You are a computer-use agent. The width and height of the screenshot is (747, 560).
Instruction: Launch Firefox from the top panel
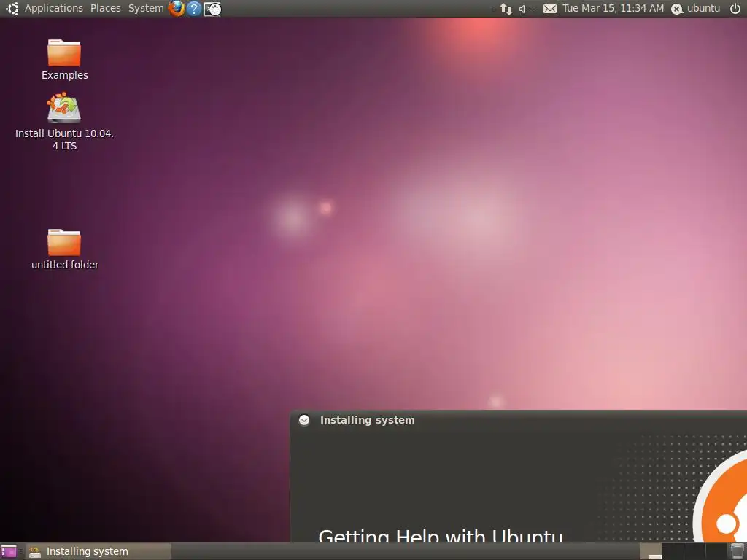point(177,9)
